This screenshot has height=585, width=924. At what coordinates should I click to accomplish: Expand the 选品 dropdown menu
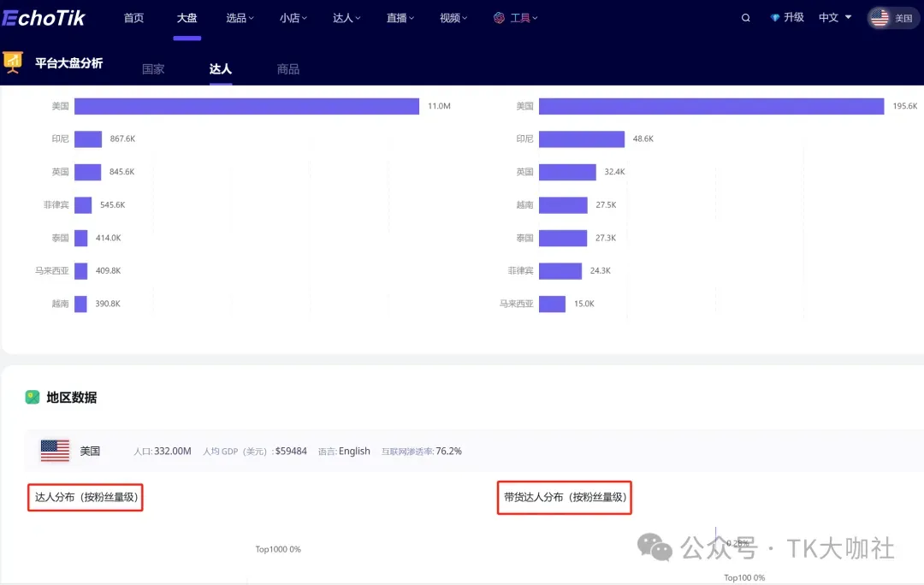[240, 18]
